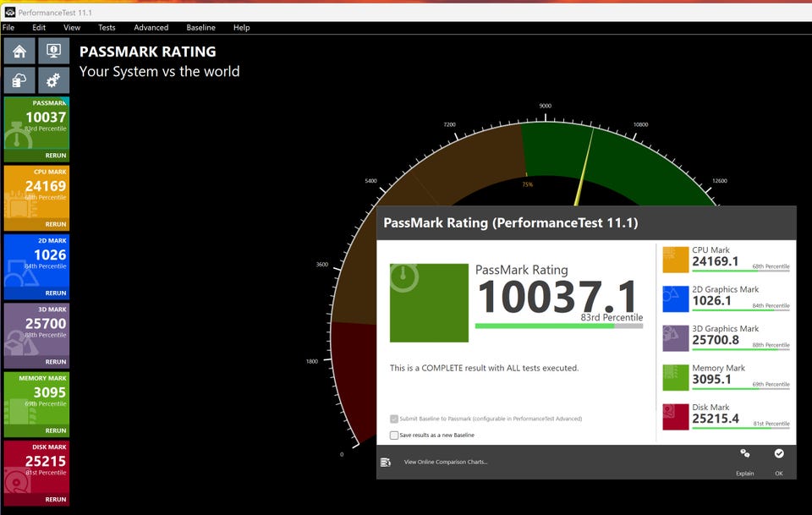Open the File menu
The width and height of the screenshot is (812, 515).
pos(8,27)
